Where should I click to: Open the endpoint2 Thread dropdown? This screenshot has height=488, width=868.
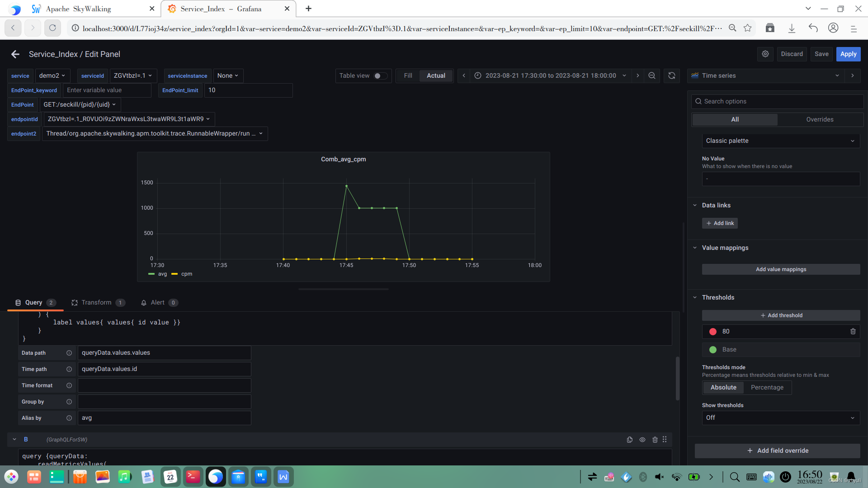pos(155,134)
